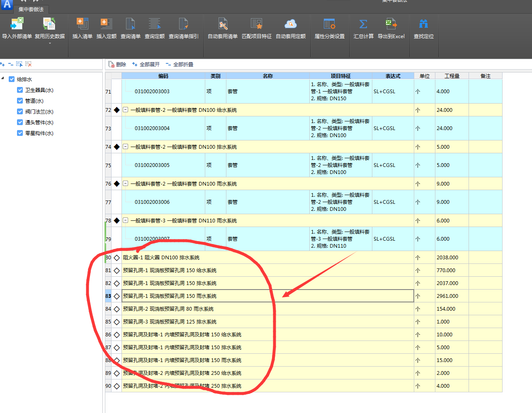Open the 复用历史数据 dropdown arrow
The image size is (532, 413).
tap(50, 43)
